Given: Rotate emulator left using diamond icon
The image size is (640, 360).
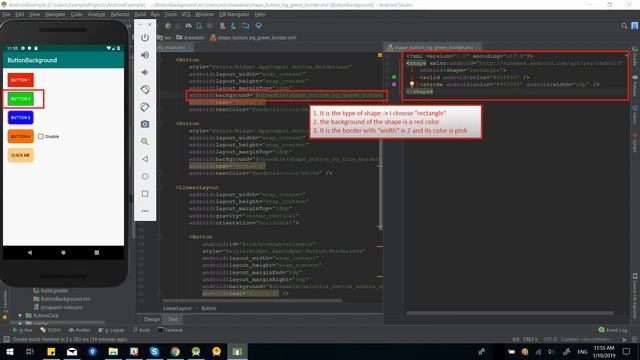Looking at the screenshot, I should 145,89.
